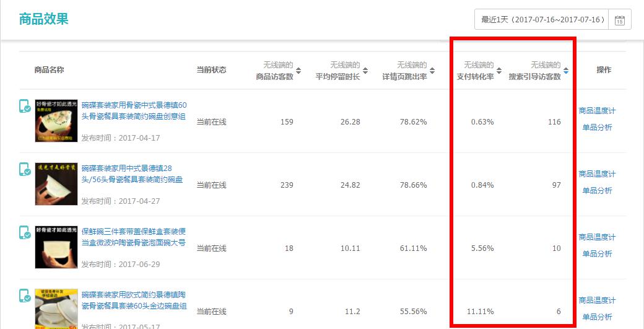This screenshot has width=644, height=329.
Task: Sort by 商品访客数 column arrows
Action: coord(298,71)
